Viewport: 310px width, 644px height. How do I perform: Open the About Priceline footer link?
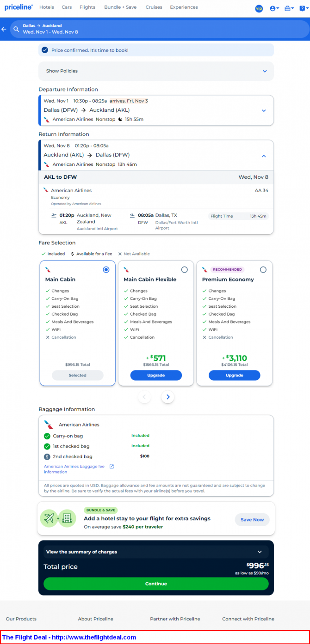pos(96,619)
